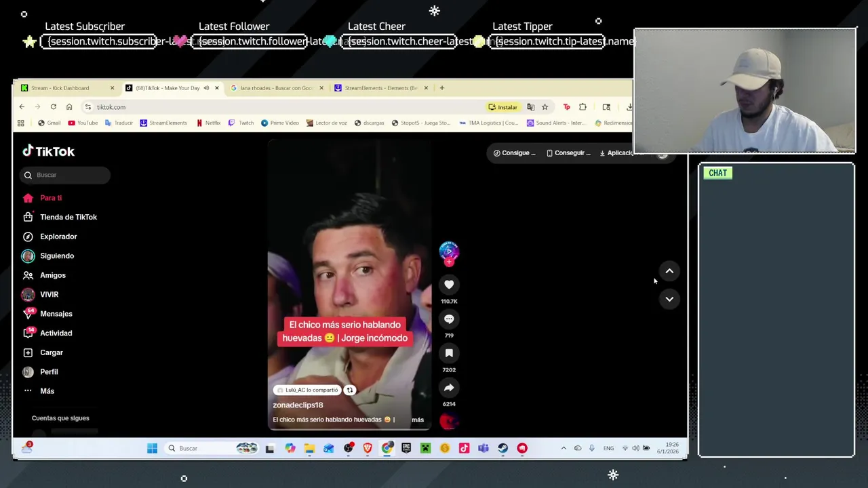Image resolution: width=868 pixels, height=488 pixels.
Task: Click the CHAT label in overlay panel
Action: point(717,173)
